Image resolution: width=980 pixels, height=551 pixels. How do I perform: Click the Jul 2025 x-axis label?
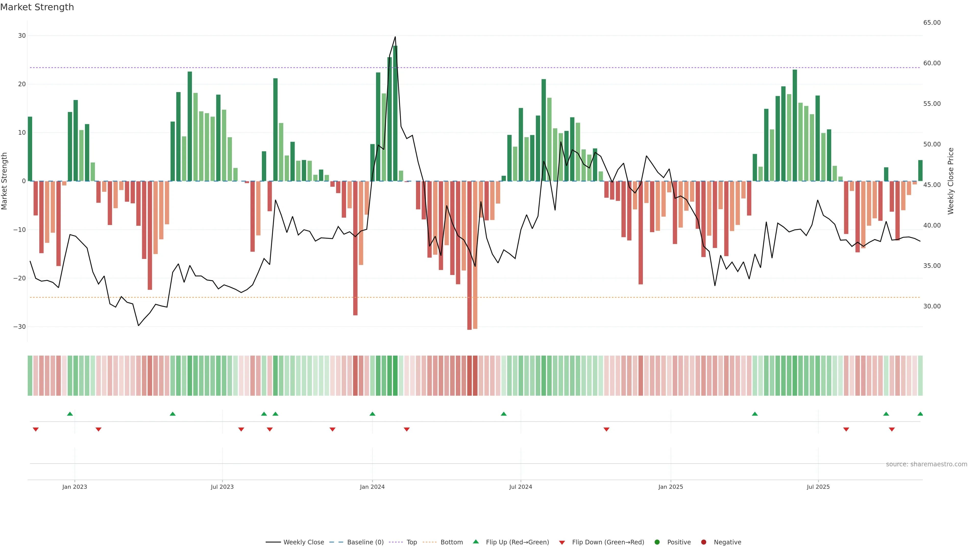coord(818,487)
